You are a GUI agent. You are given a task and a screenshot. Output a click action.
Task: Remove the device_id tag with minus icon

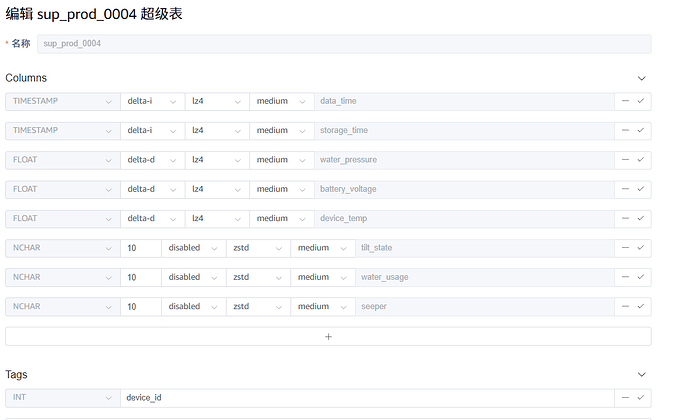pos(625,398)
